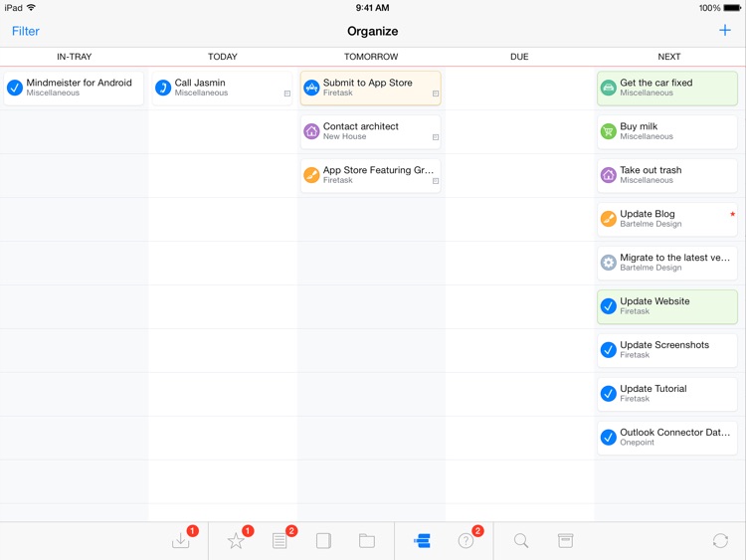Tap the Filter button

[26, 31]
